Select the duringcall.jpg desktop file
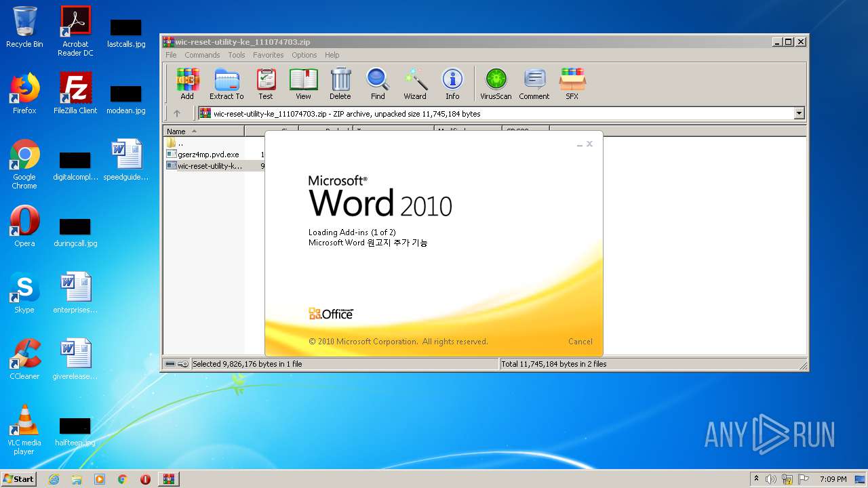Viewport: 868px width, 488px height. click(x=75, y=232)
